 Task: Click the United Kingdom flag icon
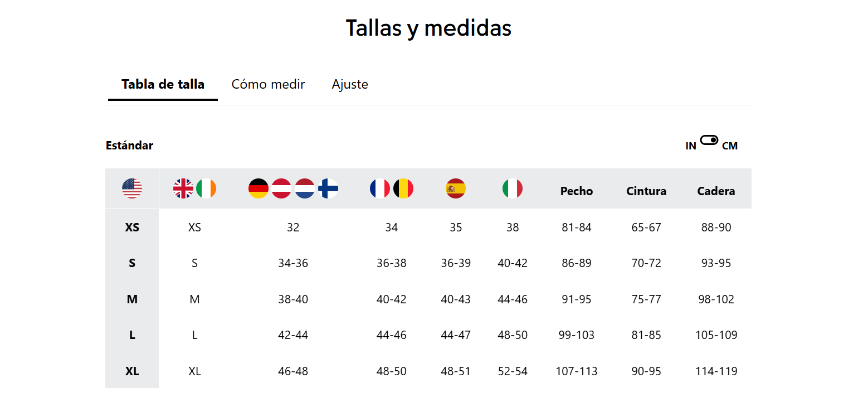coord(183,188)
